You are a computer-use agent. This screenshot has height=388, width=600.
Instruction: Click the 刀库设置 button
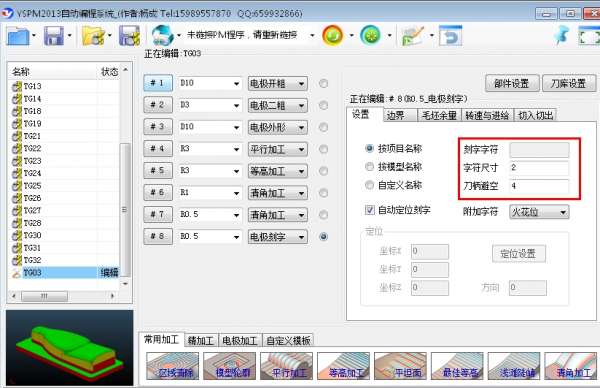click(x=569, y=83)
